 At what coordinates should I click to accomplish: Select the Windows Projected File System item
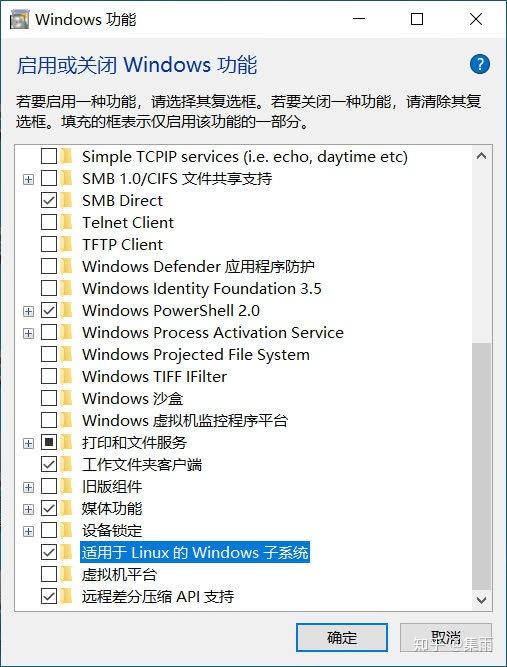coord(196,354)
